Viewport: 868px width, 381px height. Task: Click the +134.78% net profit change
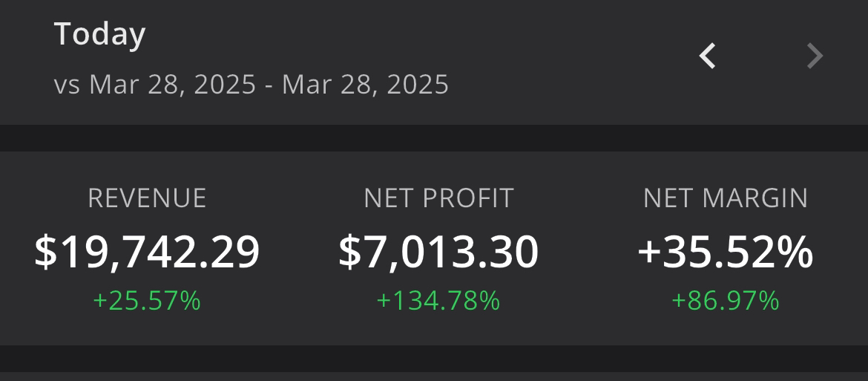coord(438,301)
